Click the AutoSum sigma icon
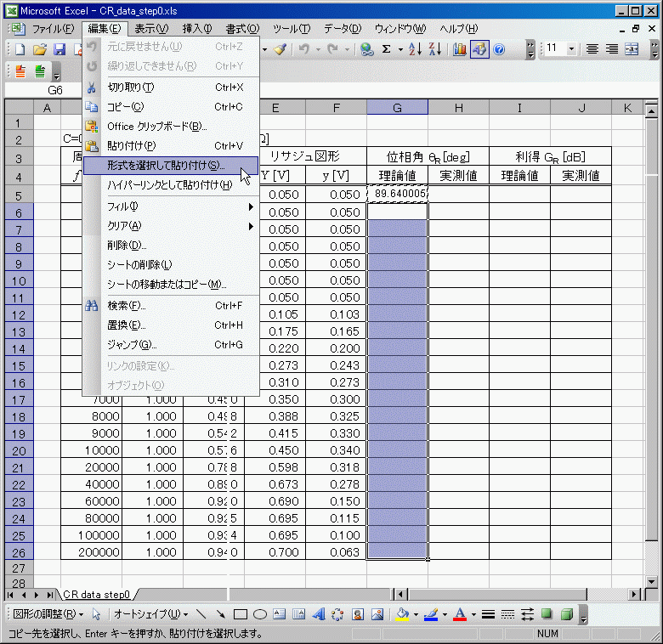 [386, 49]
